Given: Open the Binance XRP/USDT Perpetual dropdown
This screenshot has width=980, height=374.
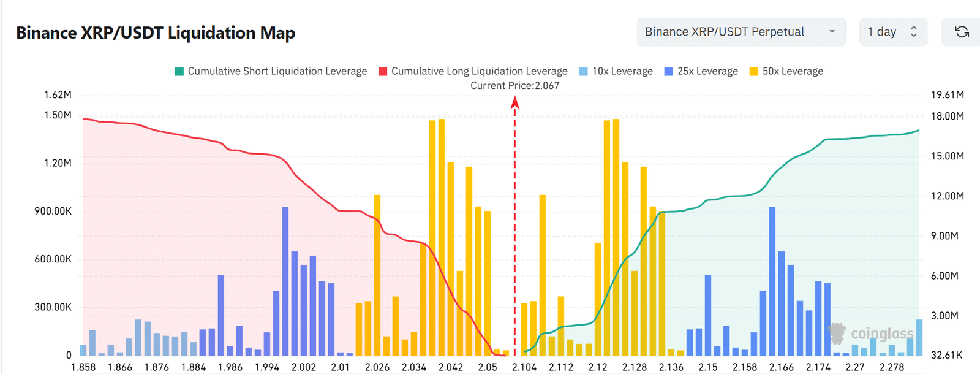Looking at the screenshot, I should point(741,32).
